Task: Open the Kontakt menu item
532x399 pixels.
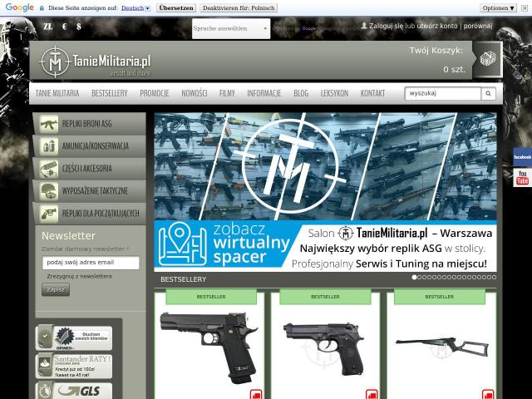Action: [372, 93]
